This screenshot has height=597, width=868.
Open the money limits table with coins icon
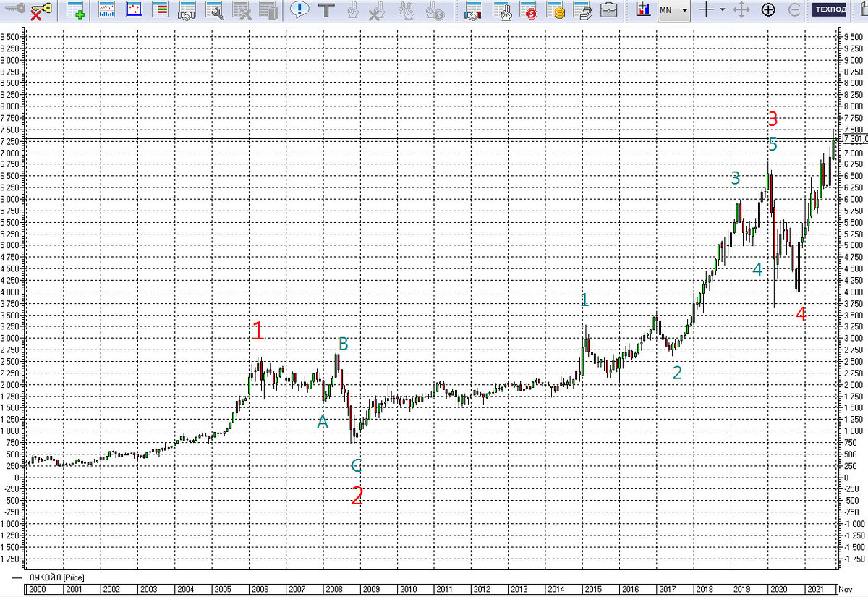(x=556, y=10)
